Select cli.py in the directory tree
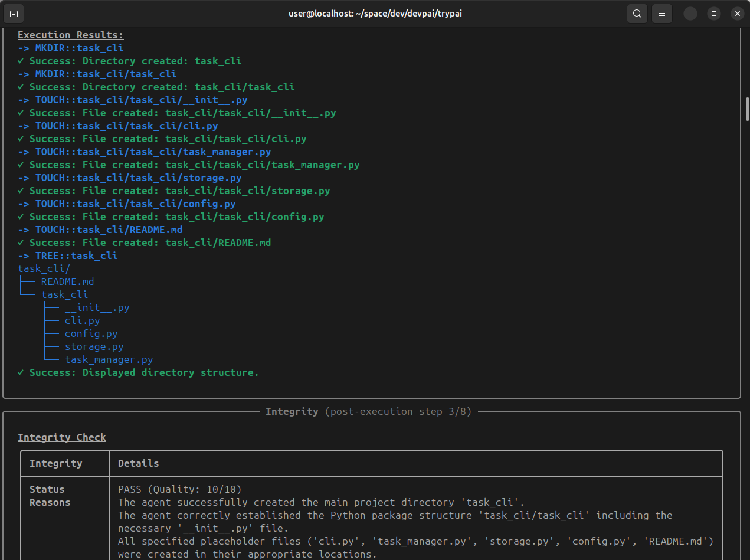This screenshot has width=750, height=560. click(x=82, y=320)
